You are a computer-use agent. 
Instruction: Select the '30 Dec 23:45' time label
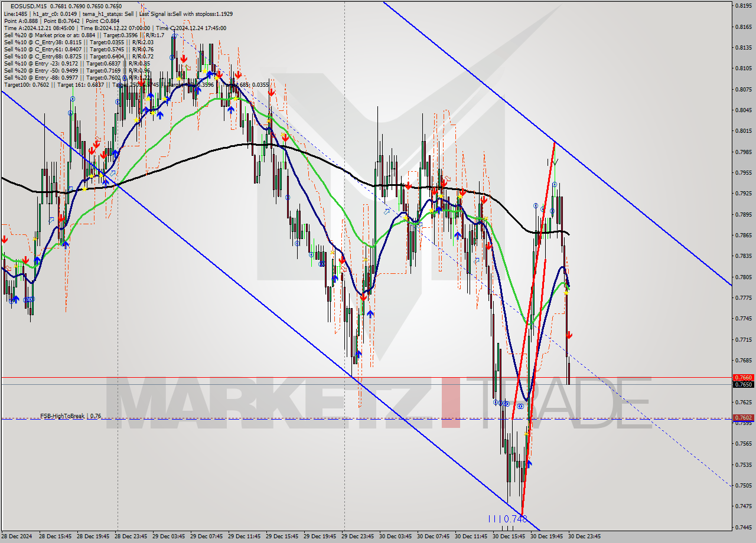point(585,537)
